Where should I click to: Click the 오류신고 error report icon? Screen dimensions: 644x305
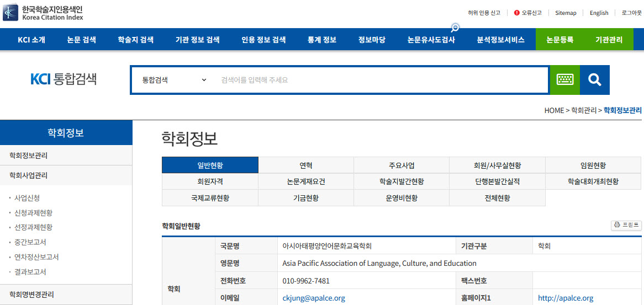[516, 13]
